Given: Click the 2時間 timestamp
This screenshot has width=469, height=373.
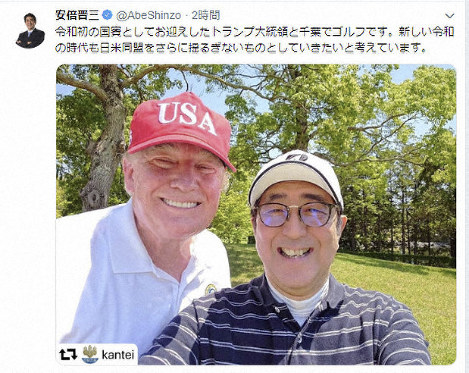Looking at the screenshot, I should coord(206,15).
